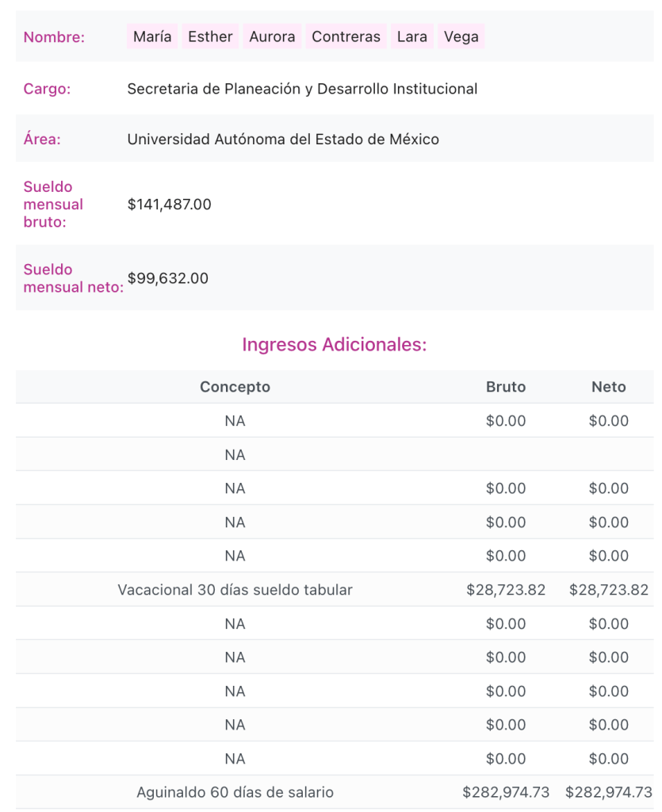Select the Vega surname tag
Screen dimensions: 662x812
pos(461,36)
